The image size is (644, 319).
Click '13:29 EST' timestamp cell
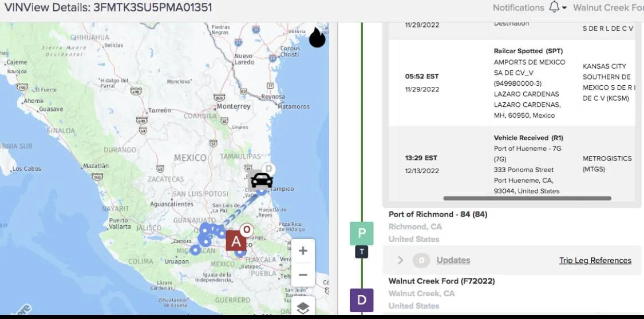click(x=421, y=158)
